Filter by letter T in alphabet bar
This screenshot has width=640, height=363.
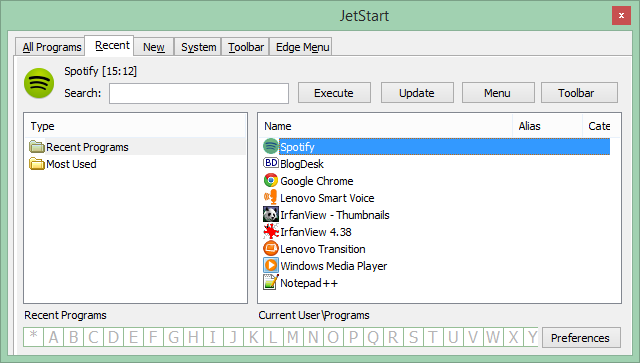pyautogui.click(x=433, y=337)
